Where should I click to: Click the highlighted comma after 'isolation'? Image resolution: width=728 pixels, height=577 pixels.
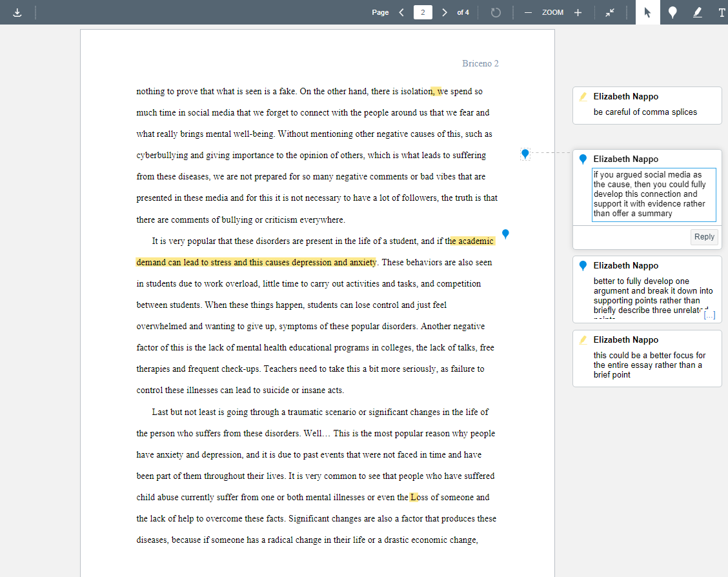pos(436,92)
